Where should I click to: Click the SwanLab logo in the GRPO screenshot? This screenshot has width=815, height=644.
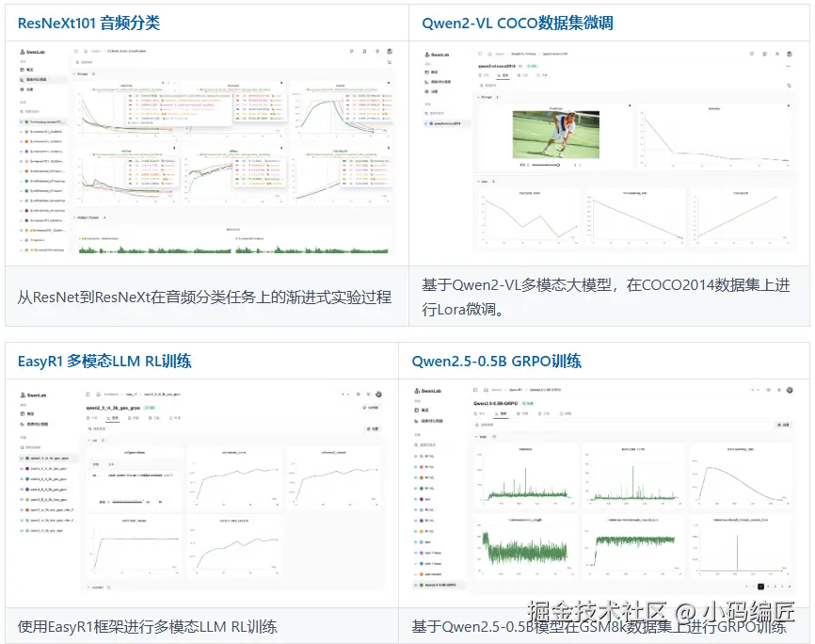point(428,391)
